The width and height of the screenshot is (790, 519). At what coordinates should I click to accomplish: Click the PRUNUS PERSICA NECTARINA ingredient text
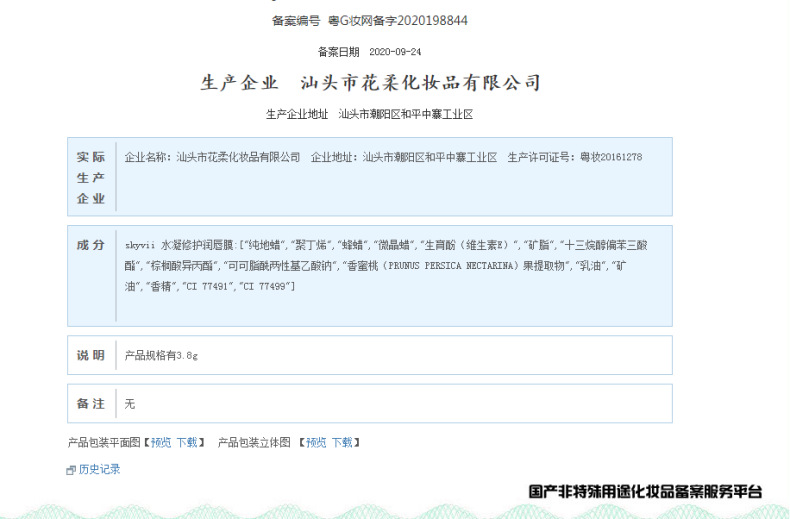point(450,266)
